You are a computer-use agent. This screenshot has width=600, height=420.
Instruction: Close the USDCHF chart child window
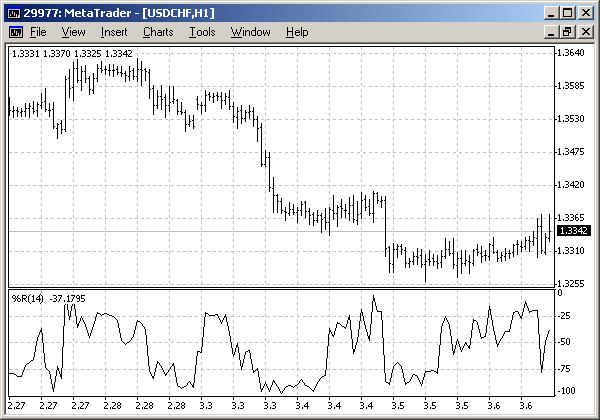coord(586,32)
